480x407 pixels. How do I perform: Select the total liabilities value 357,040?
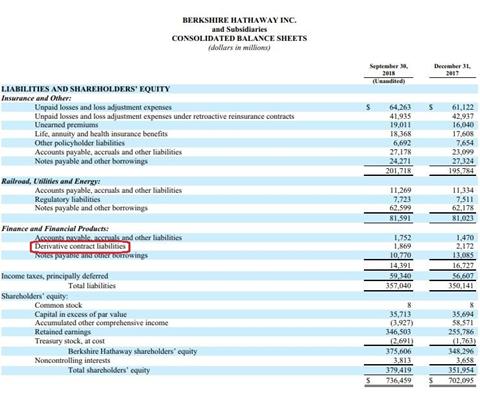398,286
